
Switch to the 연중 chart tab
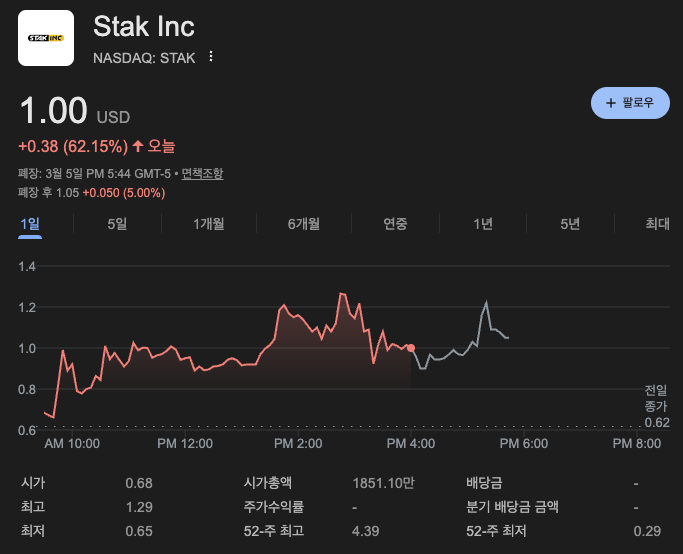coord(395,224)
